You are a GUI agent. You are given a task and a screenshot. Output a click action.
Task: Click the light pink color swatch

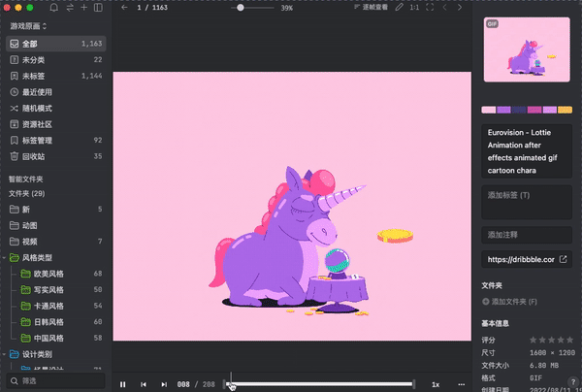click(489, 110)
